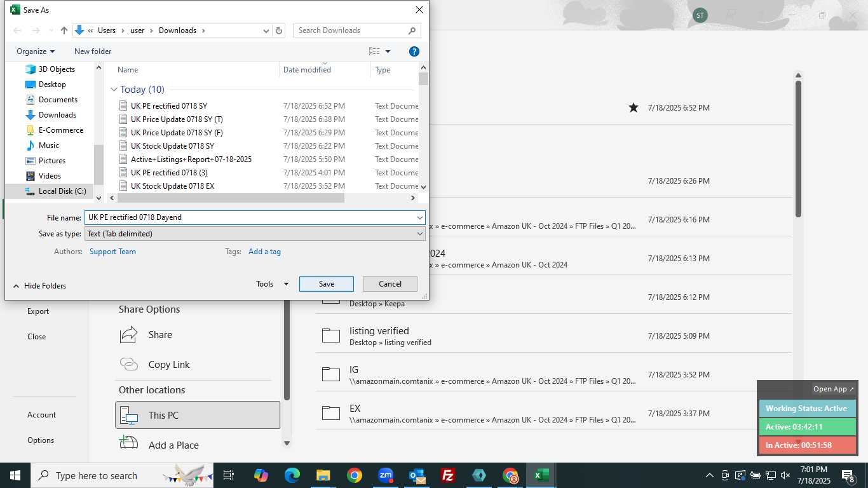Go up one folder level with Up arrow
The image size is (868, 488).
point(64,30)
